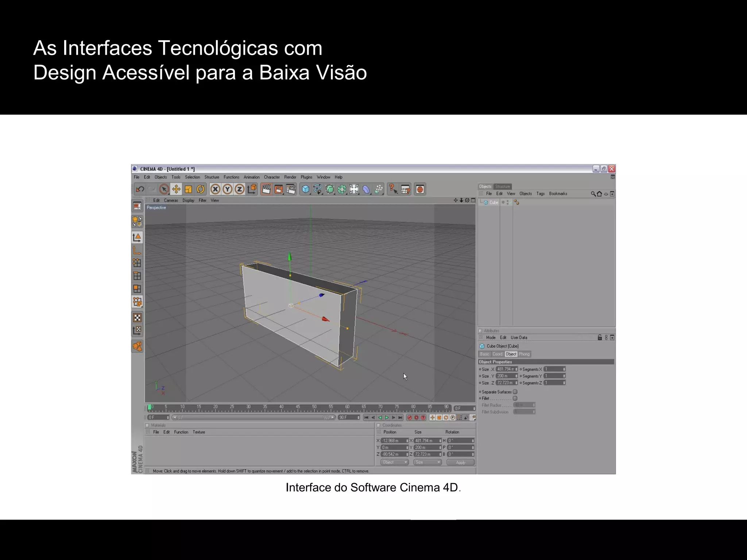Select the Use Model tool sidebar icon

[137, 238]
